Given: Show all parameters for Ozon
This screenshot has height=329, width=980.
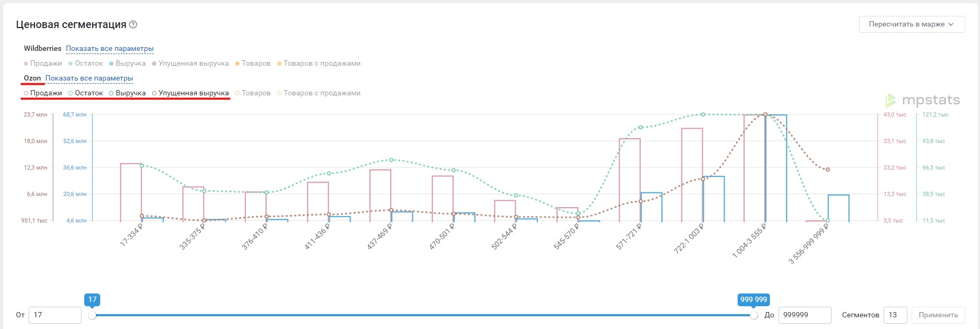Looking at the screenshot, I should [89, 78].
